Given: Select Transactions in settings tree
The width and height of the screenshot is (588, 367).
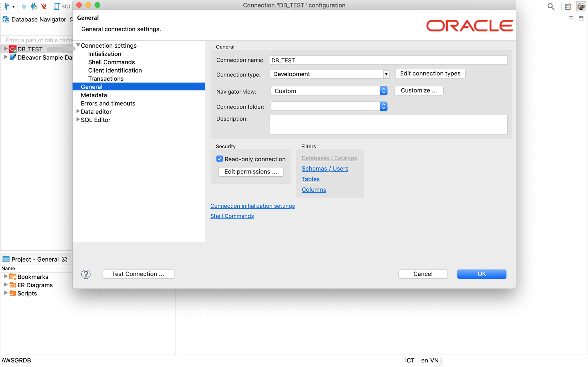Looking at the screenshot, I should click(106, 78).
